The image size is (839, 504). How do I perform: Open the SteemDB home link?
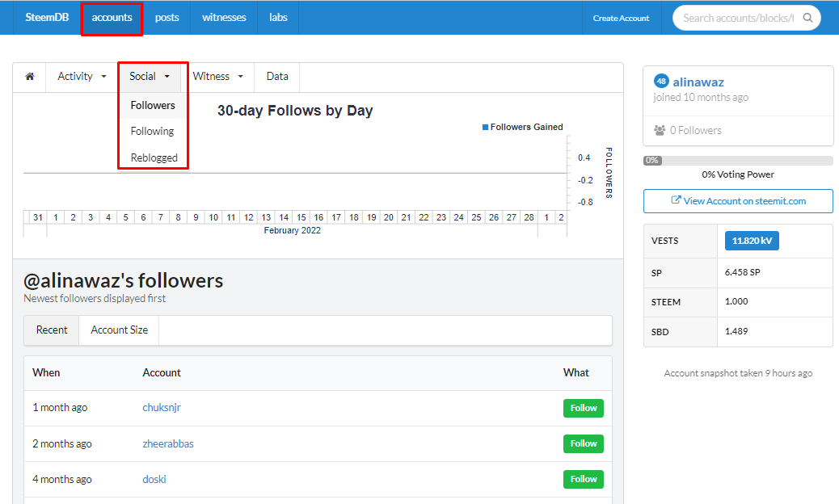click(x=47, y=17)
